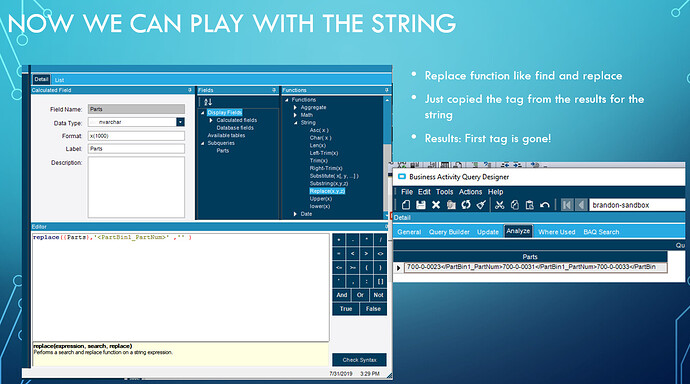Click the Check Syntax button
690x384 pixels.
[360, 360]
